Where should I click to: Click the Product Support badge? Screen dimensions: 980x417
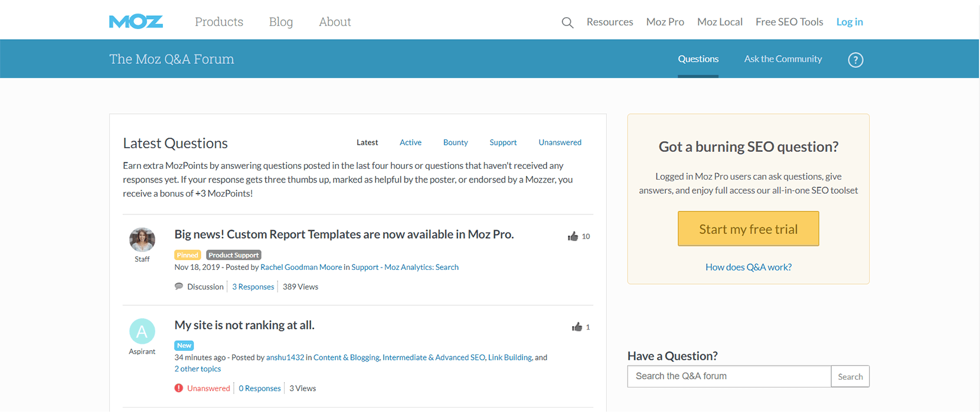(x=234, y=255)
